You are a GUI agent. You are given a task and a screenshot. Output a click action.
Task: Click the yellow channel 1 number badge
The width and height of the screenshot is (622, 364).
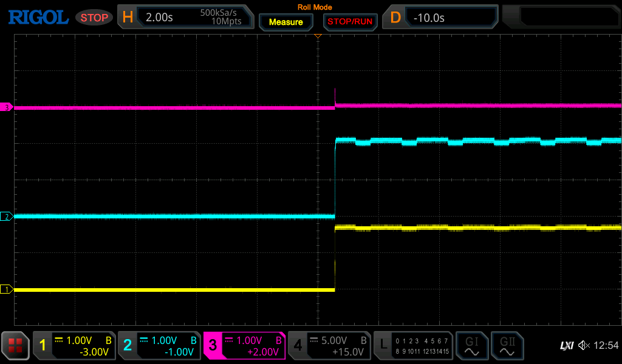pyautogui.click(x=43, y=345)
